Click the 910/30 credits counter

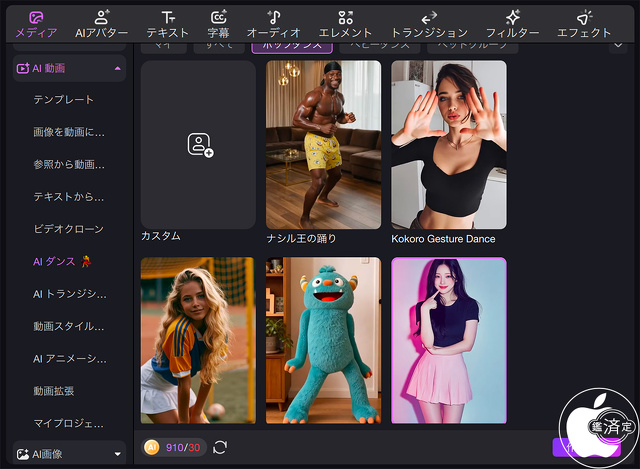pyautogui.click(x=183, y=447)
